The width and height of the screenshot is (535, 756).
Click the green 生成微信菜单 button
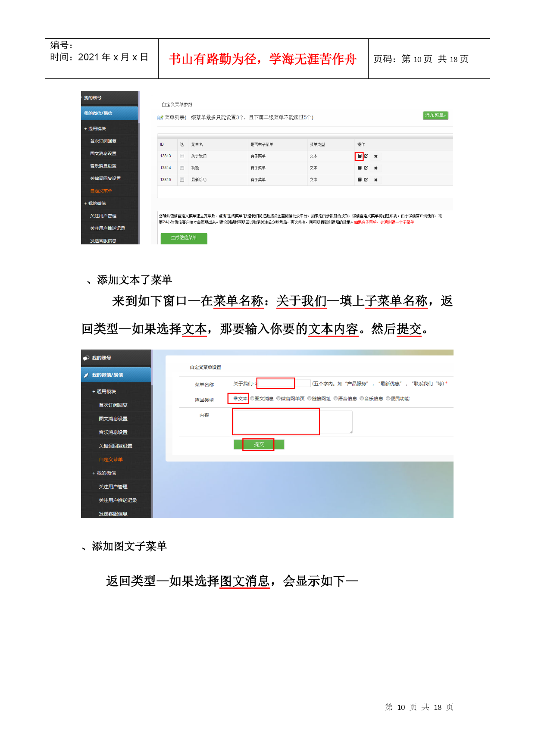(184, 238)
